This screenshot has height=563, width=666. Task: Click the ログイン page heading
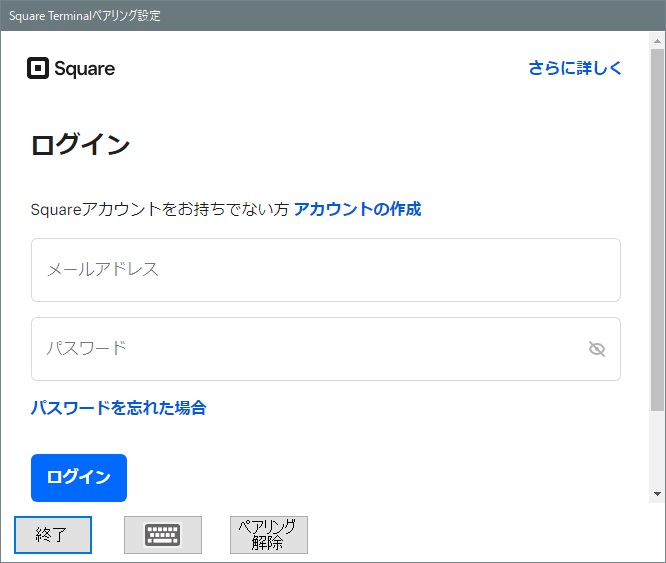pos(81,145)
